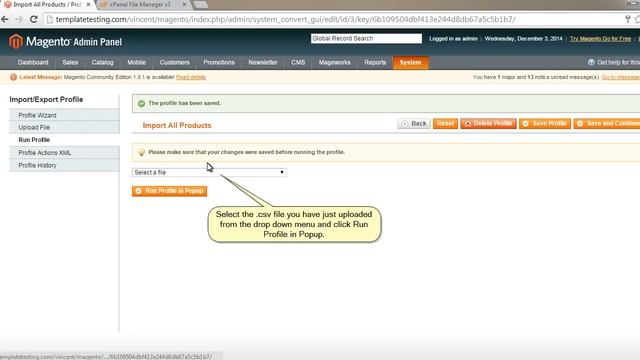Viewport: 640px width, 360px height.
Task: Go back using browser back arrow
Action: point(5,19)
